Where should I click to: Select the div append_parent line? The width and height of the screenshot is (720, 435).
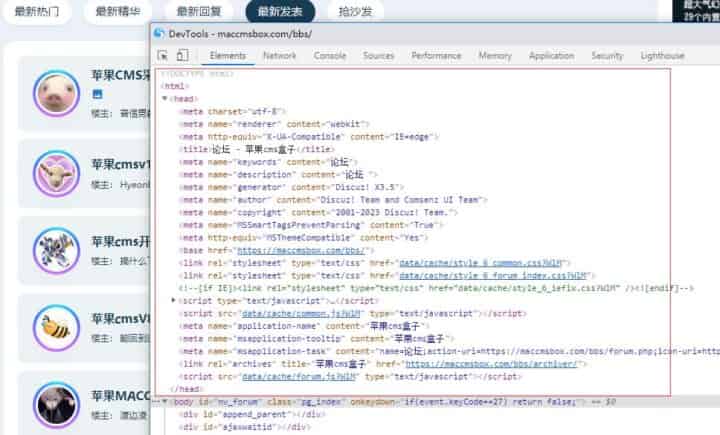click(x=252, y=414)
